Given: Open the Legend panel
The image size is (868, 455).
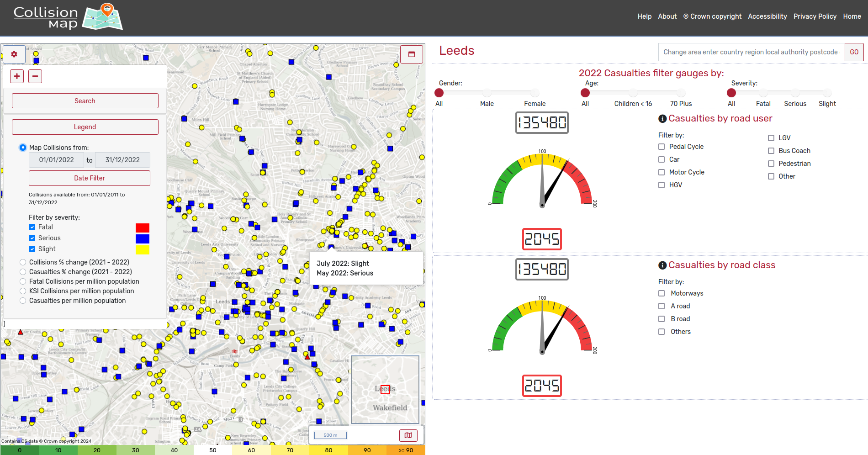Looking at the screenshot, I should click(x=85, y=127).
